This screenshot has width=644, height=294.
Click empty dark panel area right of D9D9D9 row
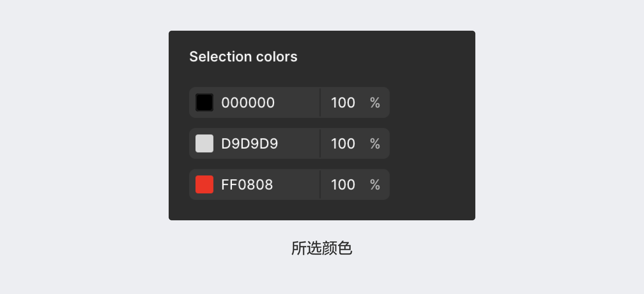432,144
